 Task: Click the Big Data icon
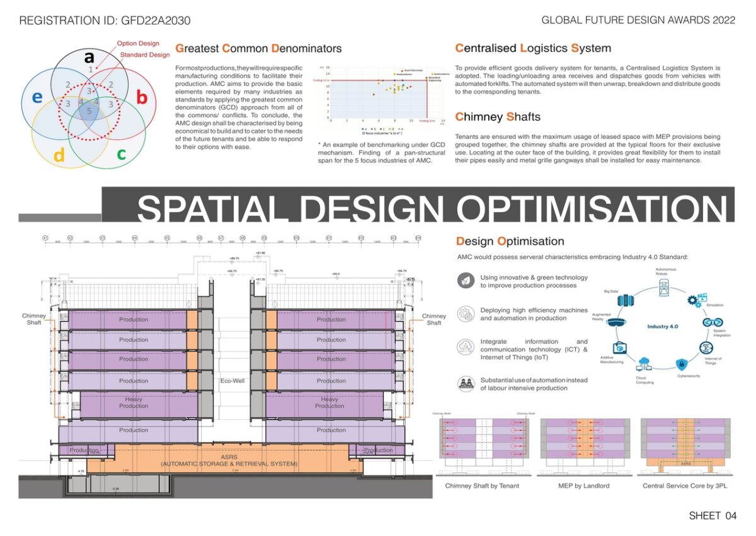point(626,300)
